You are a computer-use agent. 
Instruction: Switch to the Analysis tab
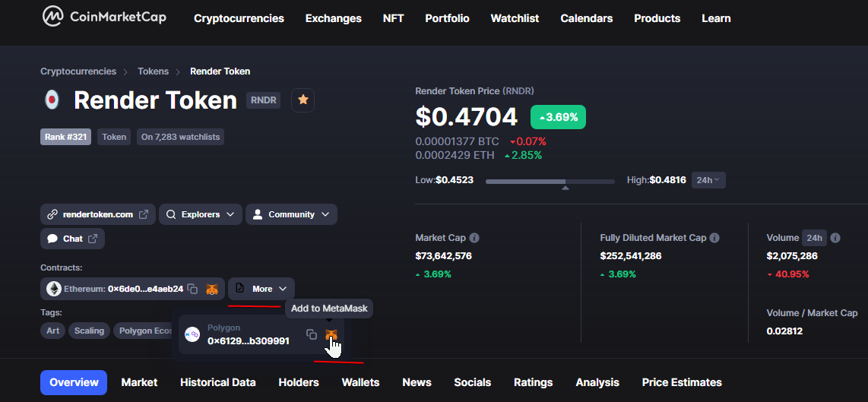coord(597,382)
